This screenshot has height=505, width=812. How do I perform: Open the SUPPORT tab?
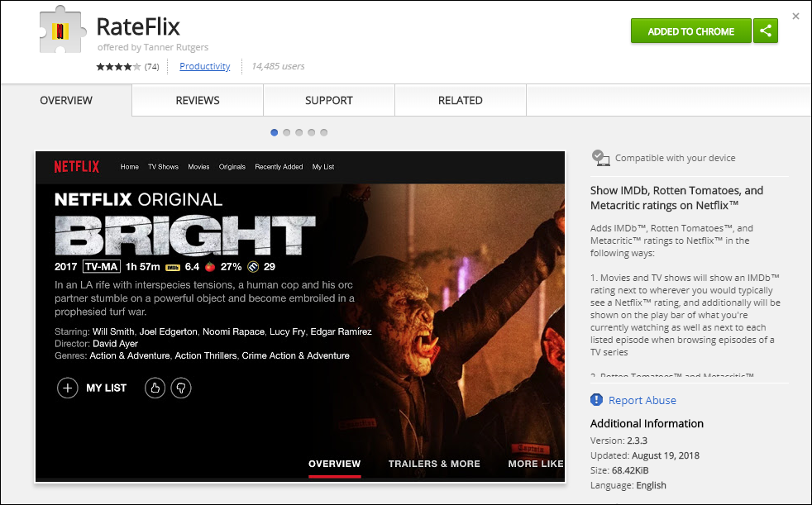329,100
